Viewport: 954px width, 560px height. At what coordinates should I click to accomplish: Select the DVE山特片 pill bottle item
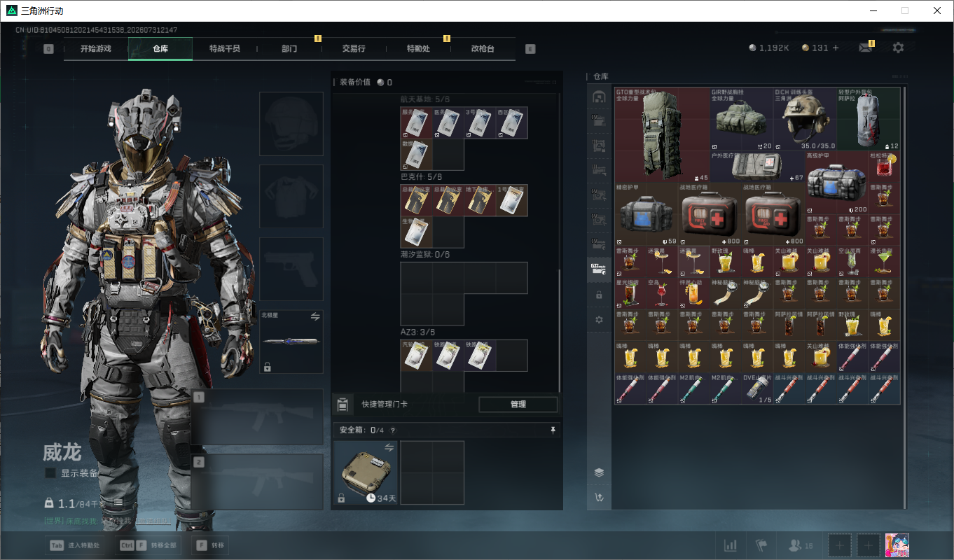(x=756, y=388)
